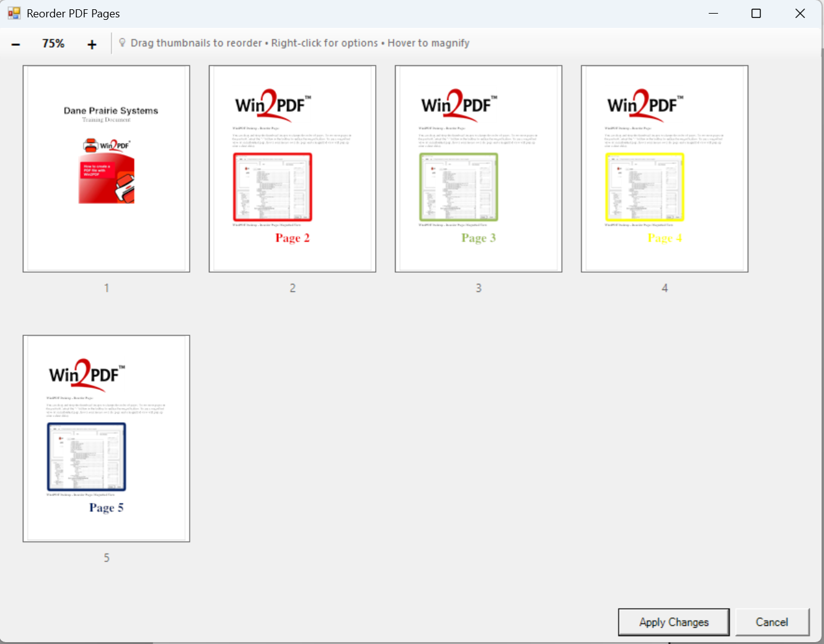
Task: Select the red Page 2 thumbnail
Action: tap(293, 169)
